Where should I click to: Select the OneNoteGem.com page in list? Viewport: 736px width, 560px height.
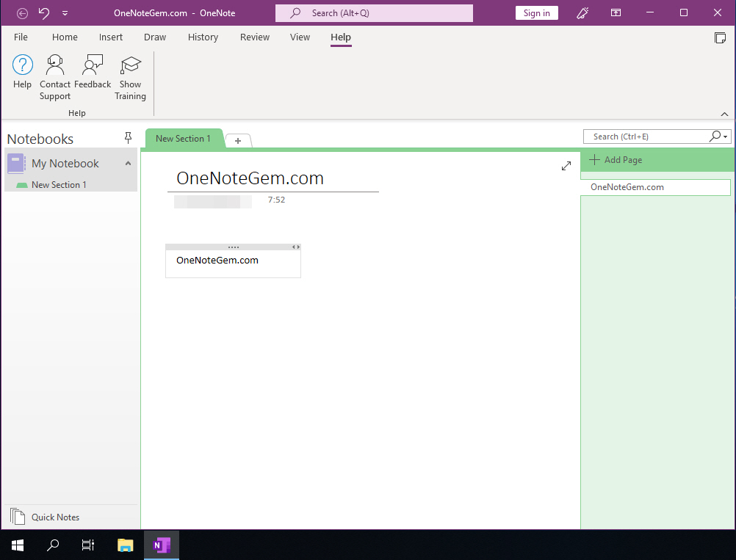[x=655, y=187]
